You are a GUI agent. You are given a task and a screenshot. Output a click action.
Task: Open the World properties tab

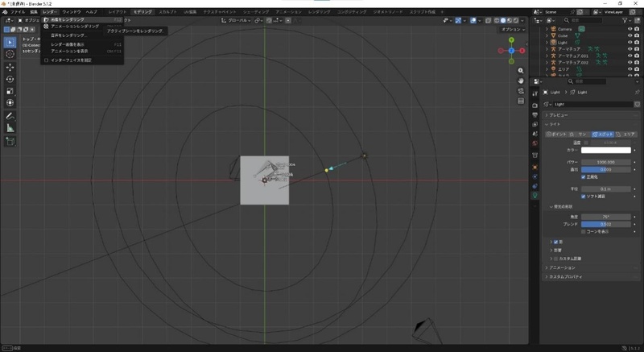click(535, 143)
